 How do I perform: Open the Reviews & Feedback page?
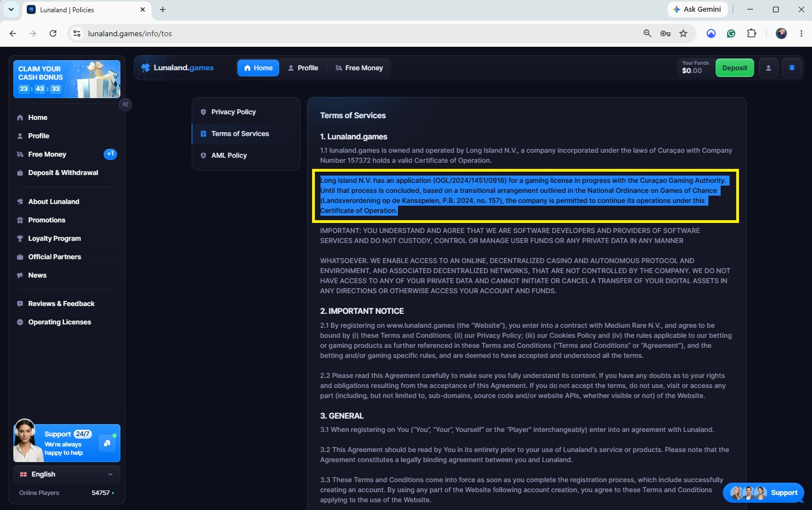[x=61, y=304]
